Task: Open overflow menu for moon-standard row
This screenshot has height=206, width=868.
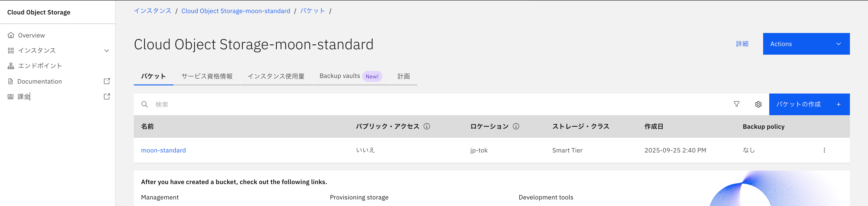Action: click(x=824, y=150)
